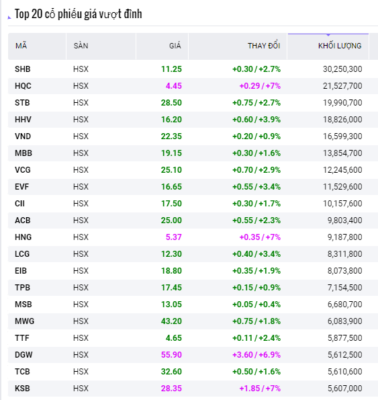The image size is (378, 400).
Task: Select the STB stock row
Action: coord(189,103)
